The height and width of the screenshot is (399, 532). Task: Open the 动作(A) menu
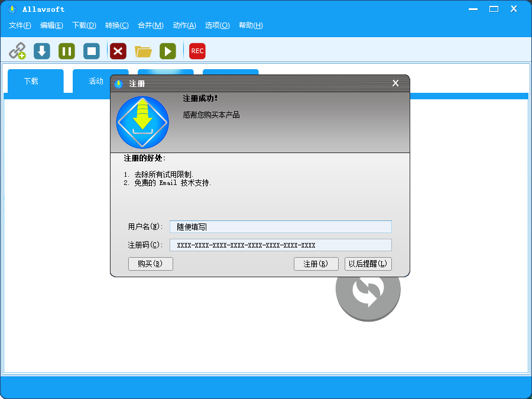pos(184,25)
